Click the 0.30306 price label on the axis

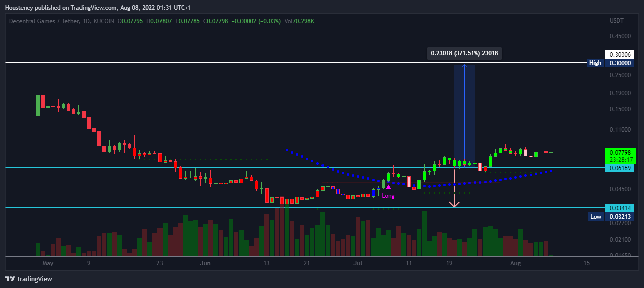pos(620,54)
